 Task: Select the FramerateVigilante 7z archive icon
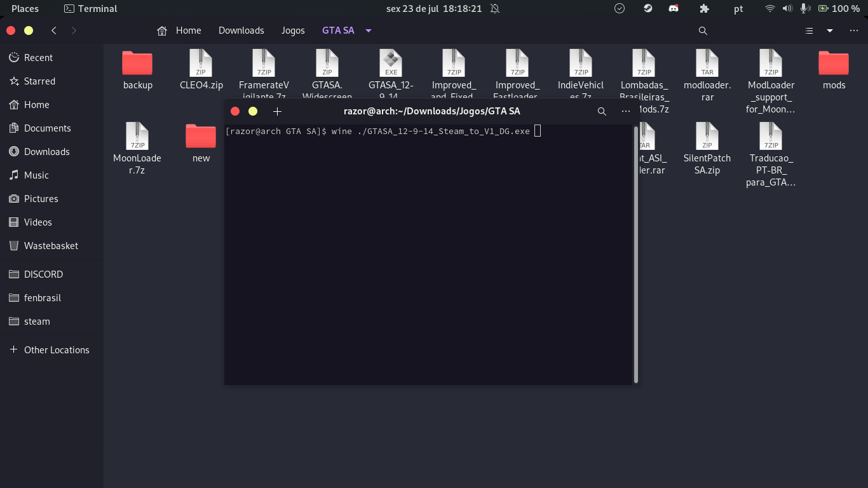click(264, 64)
